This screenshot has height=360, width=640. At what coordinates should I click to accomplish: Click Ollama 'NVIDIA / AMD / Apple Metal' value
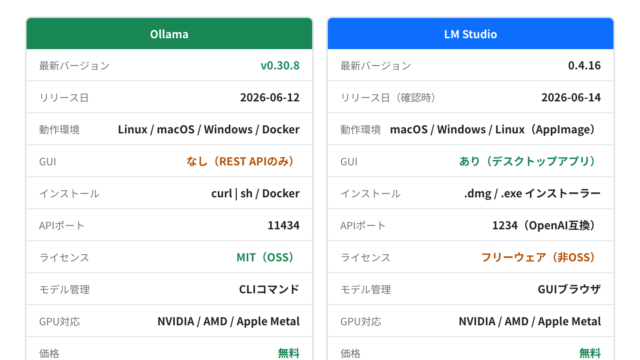(229, 321)
